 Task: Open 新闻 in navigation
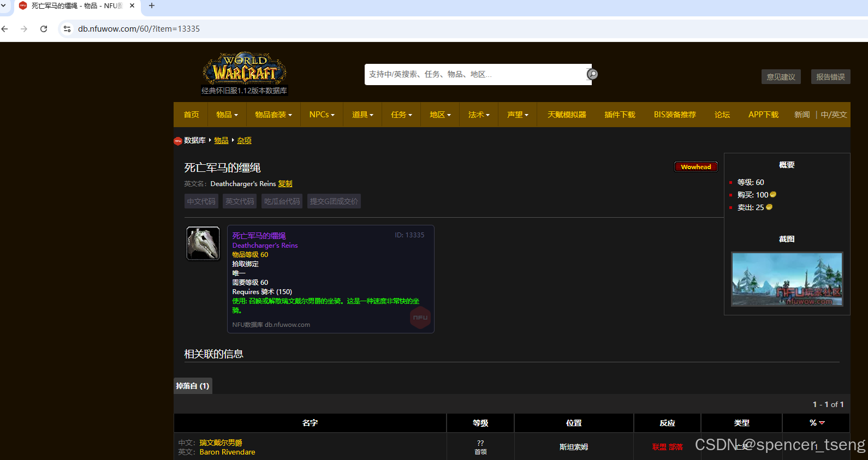pos(802,115)
